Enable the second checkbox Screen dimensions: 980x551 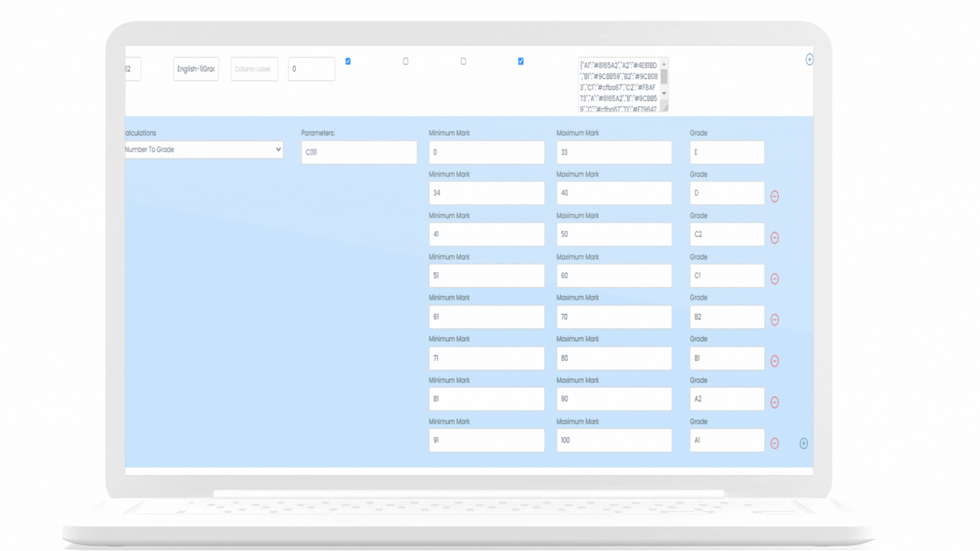[405, 61]
